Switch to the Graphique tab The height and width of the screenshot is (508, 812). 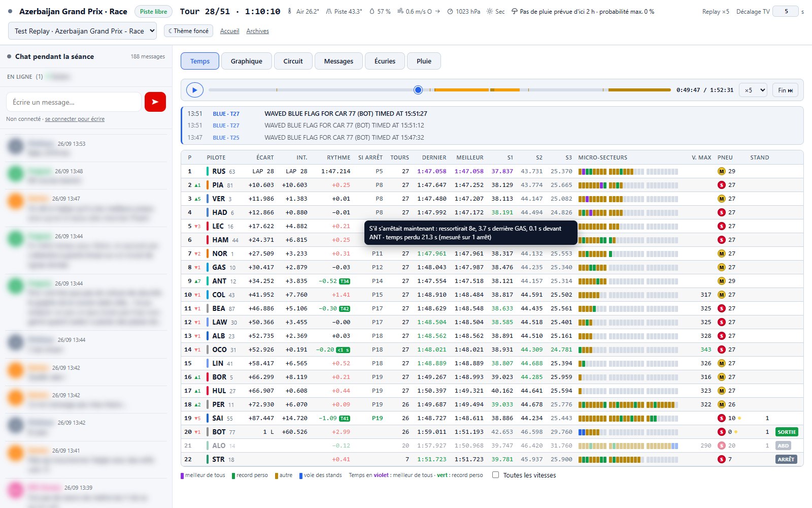point(247,61)
